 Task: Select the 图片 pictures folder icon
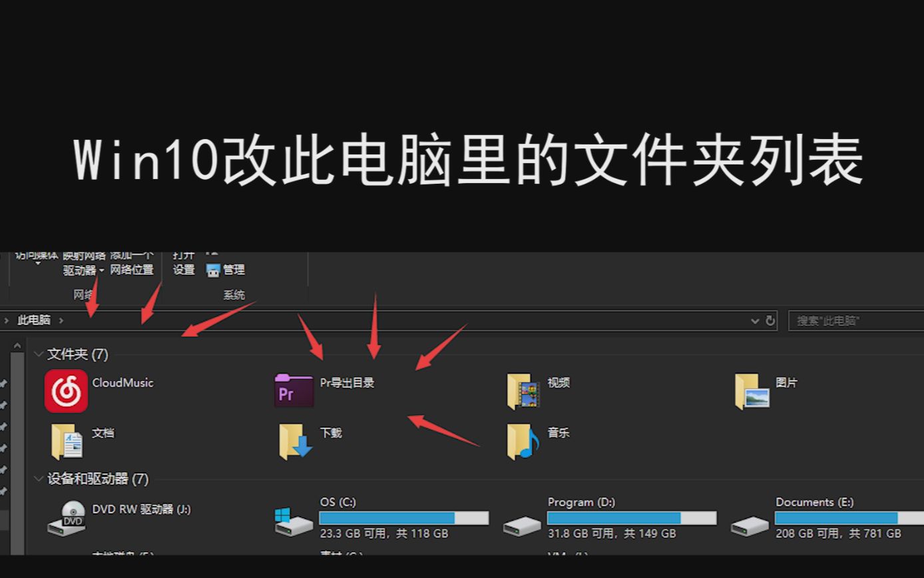coord(752,391)
